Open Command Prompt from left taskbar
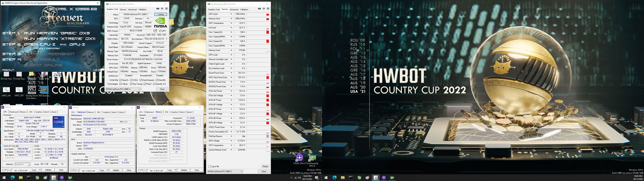The height and width of the screenshot is (181, 644). [x=29, y=178]
